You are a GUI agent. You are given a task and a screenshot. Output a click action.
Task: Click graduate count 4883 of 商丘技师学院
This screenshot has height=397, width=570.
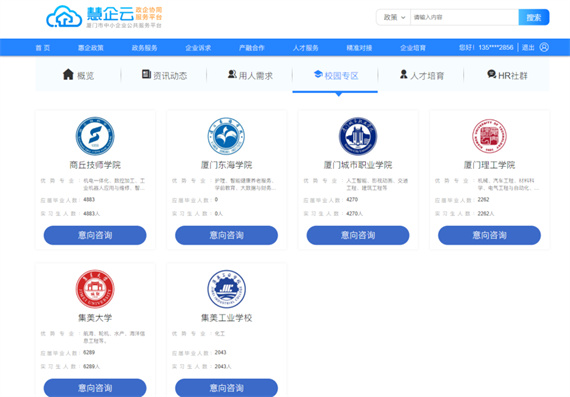89,200
